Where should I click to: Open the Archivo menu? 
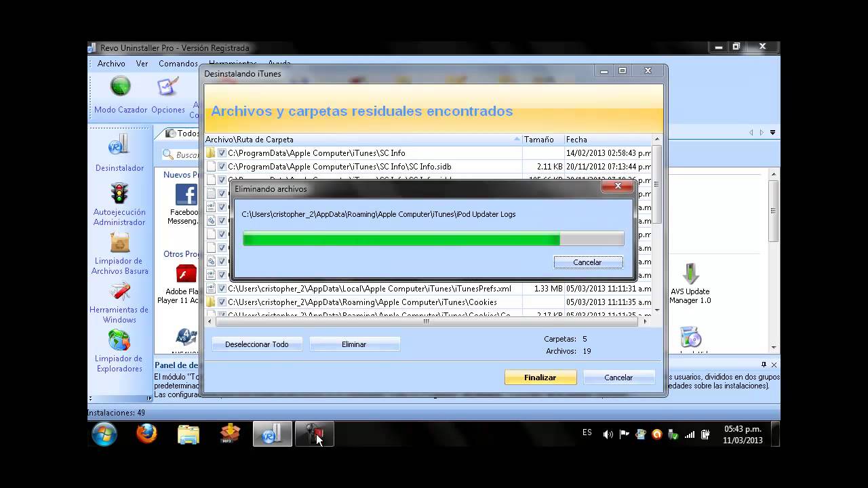point(111,64)
